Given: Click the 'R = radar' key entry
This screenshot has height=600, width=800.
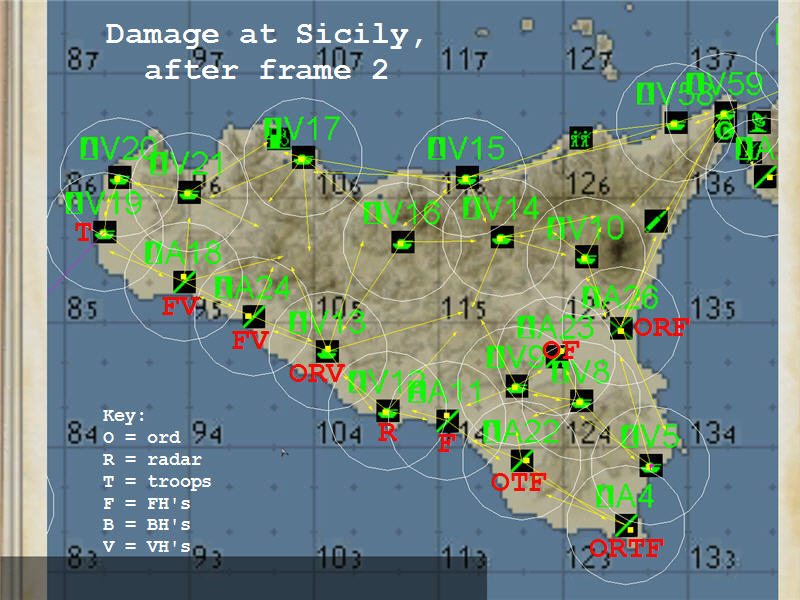Looking at the screenshot, I should tap(152, 459).
